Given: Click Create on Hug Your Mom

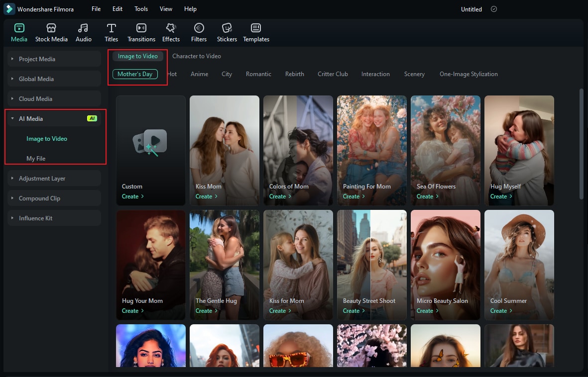Looking at the screenshot, I should tap(132, 311).
